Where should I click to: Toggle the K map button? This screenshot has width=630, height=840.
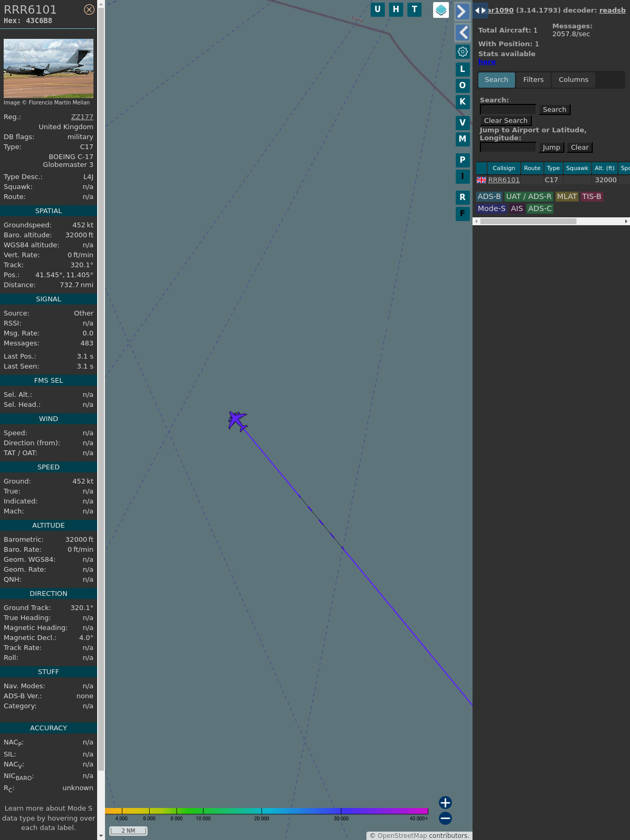coord(463,102)
